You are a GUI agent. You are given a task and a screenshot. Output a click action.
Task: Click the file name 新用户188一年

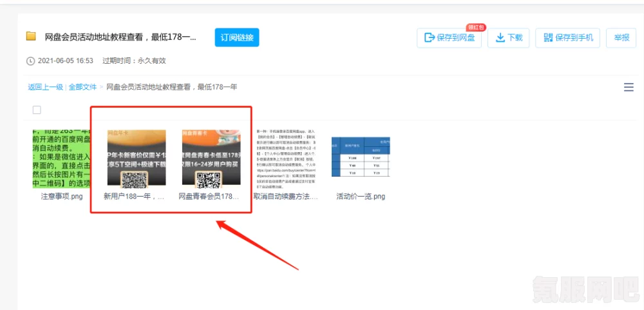135,197
